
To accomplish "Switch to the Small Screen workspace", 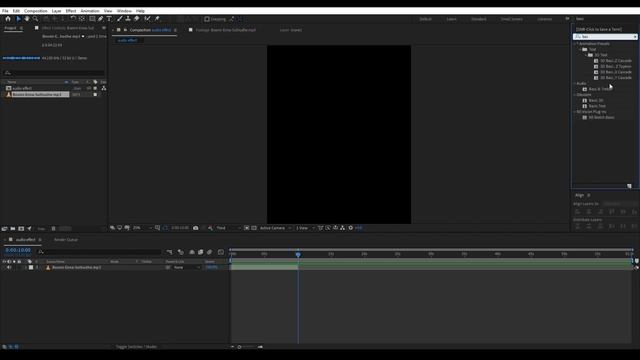I will coord(511,19).
